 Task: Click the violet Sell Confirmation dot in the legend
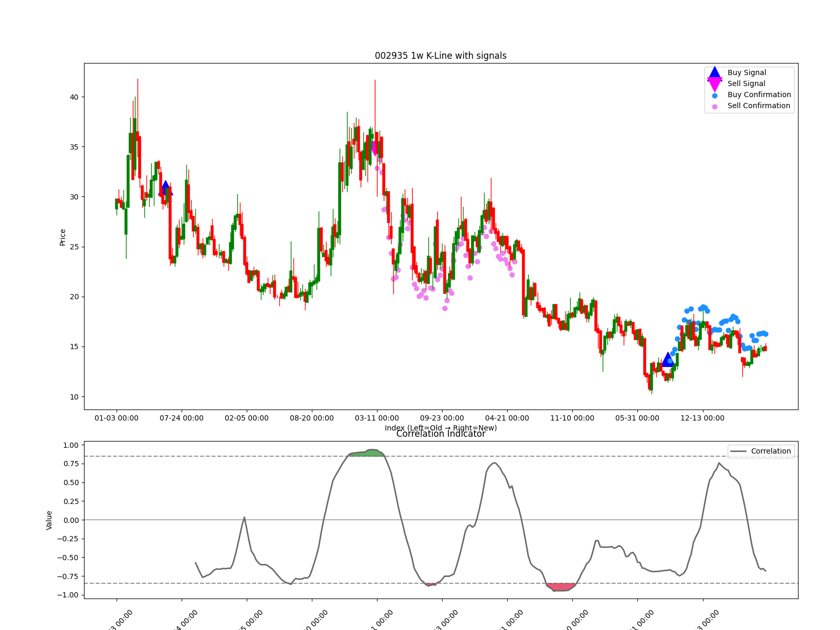click(715, 107)
